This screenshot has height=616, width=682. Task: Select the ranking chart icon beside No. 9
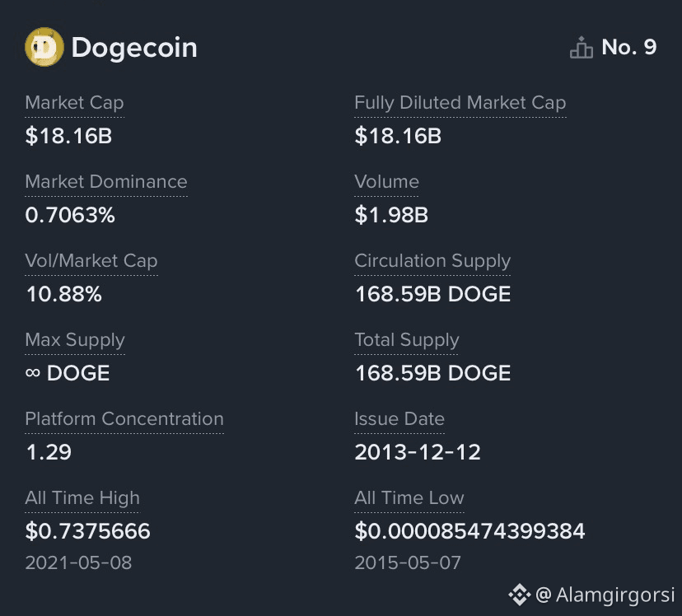coord(582,47)
